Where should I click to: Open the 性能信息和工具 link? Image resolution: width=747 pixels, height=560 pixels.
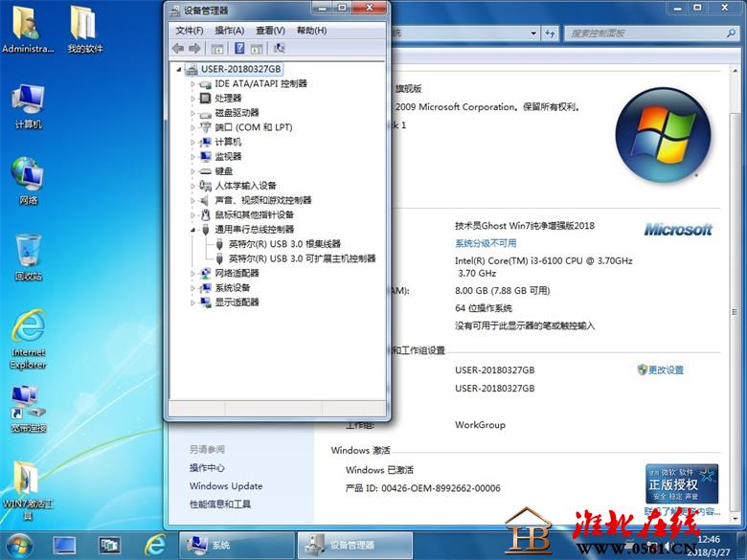click(x=220, y=504)
